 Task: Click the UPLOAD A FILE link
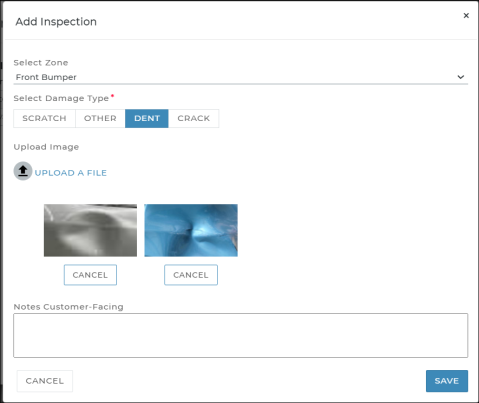pyautogui.click(x=71, y=173)
